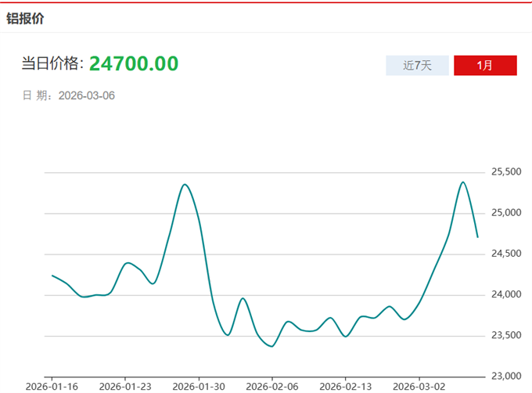Click the 当日价格 label text
Image resolution: width=532 pixels, height=393 pixels.
point(52,64)
